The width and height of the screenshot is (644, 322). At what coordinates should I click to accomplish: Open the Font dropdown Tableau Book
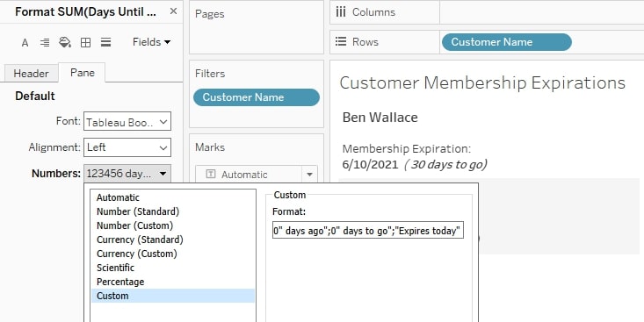[127, 122]
